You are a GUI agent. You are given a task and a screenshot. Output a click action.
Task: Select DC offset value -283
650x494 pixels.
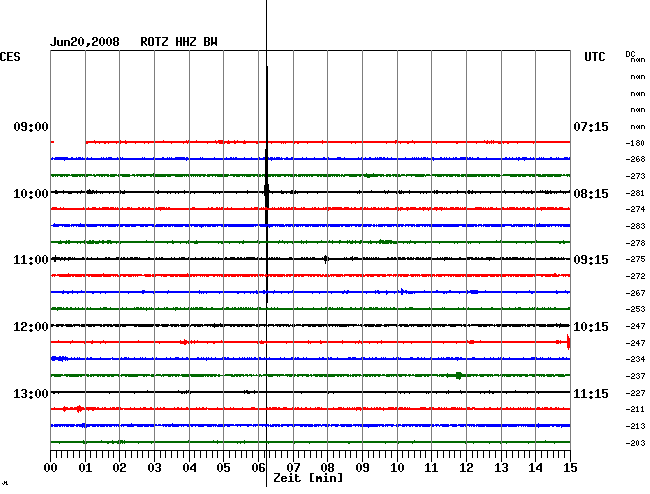(635, 226)
